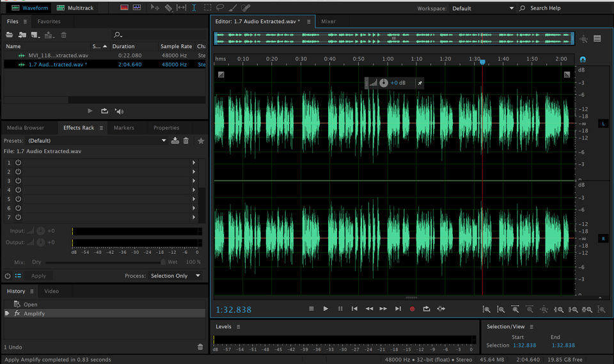Toggle power for effect slot 3
614x364 pixels.
pos(18,180)
